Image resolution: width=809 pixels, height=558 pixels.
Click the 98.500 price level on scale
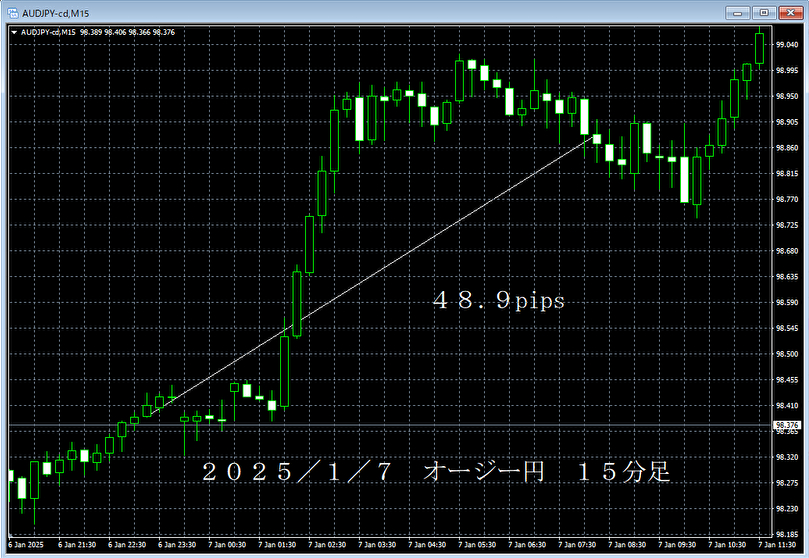pyautogui.click(x=787, y=354)
